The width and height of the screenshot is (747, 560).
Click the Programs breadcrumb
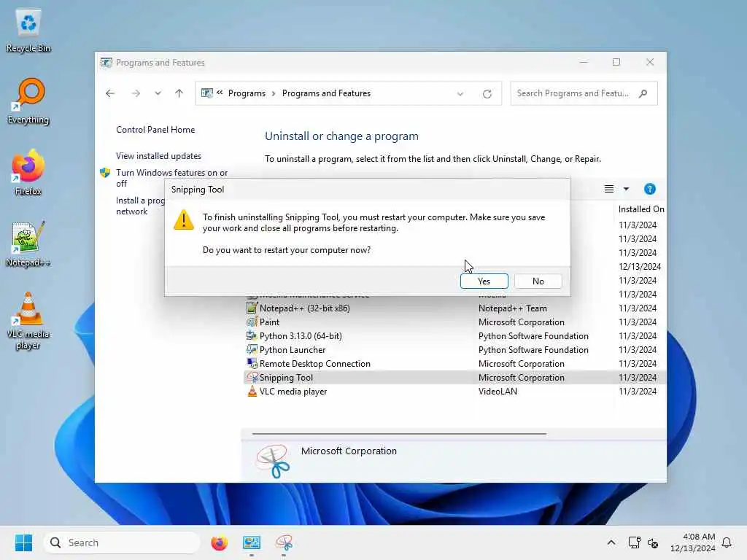click(247, 93)
